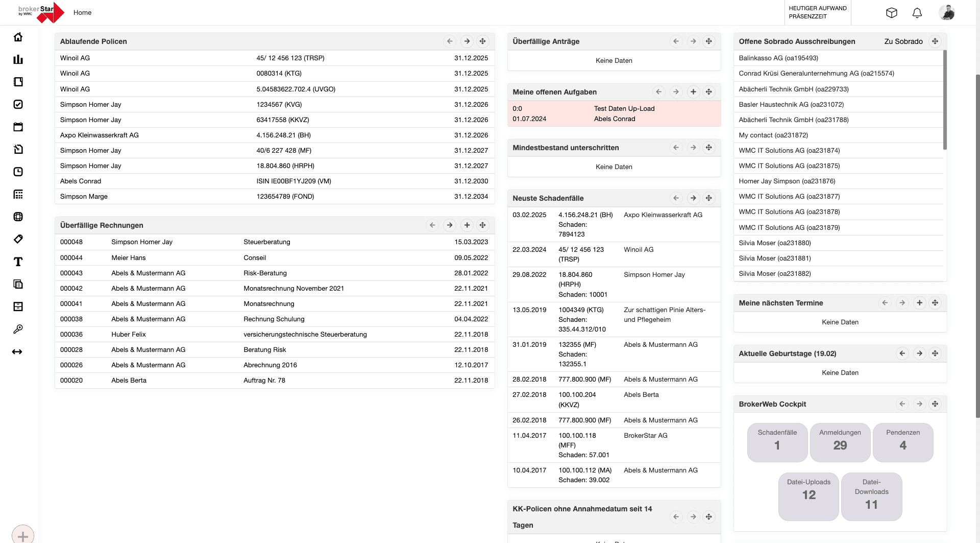The image size is (980, 543).
Task: Toggle the sidebar with the double-arrow icon
Action: (18, 351)
